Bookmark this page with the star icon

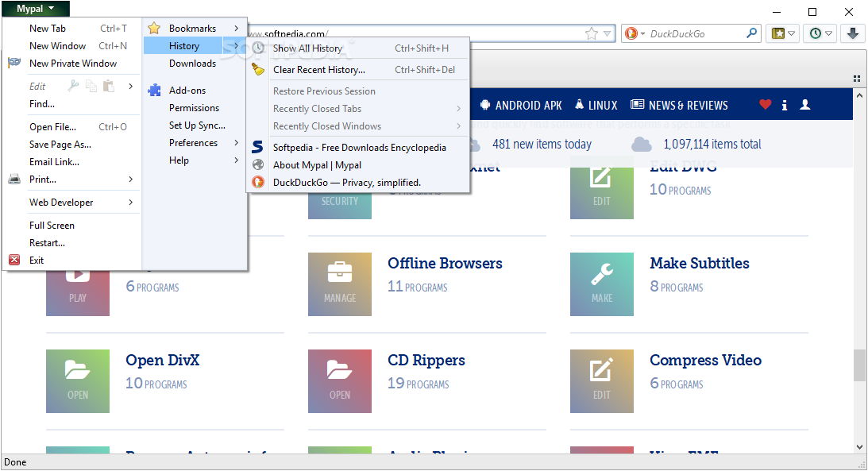pyautogui.click(x=592, y=34)
